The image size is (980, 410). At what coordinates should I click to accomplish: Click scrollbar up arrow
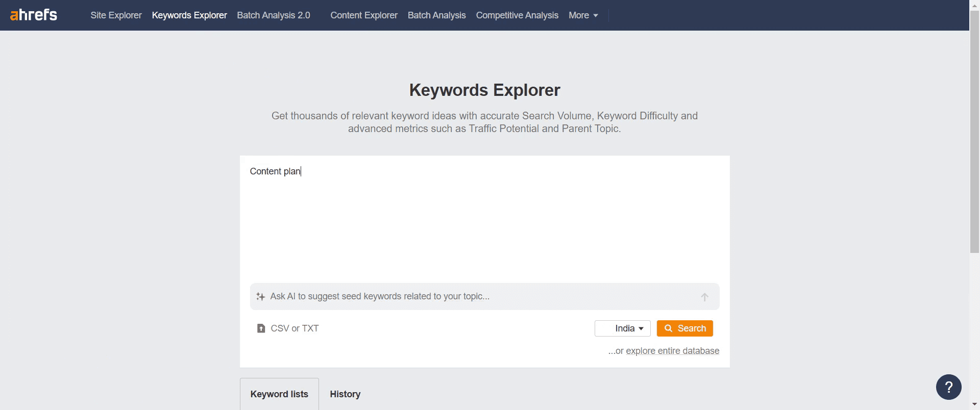[974, 5]
